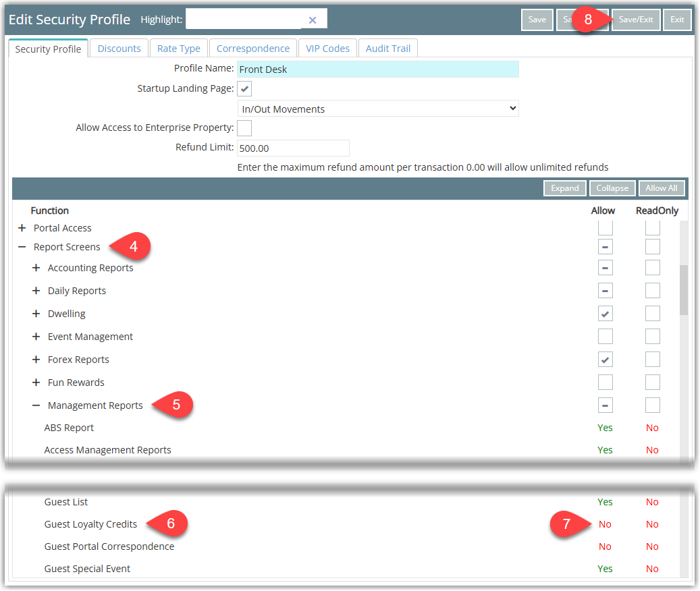
Task: Expand all function nodes with Expand
Action: pos(565,188)
